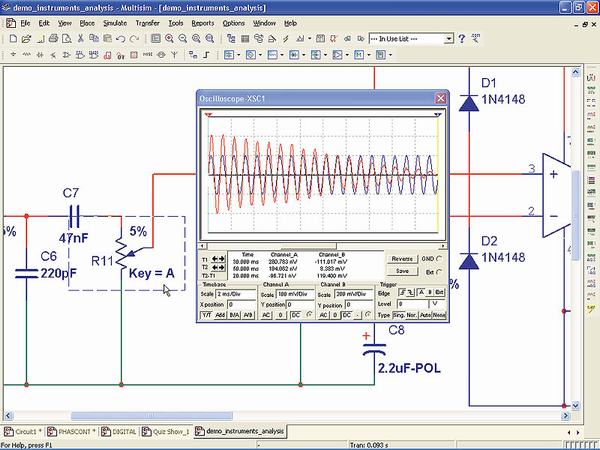Viewport: 600px width, 450px height.
Task: Click the oscilloscope horizontal scrollbar
Action: tap(320, 243)
